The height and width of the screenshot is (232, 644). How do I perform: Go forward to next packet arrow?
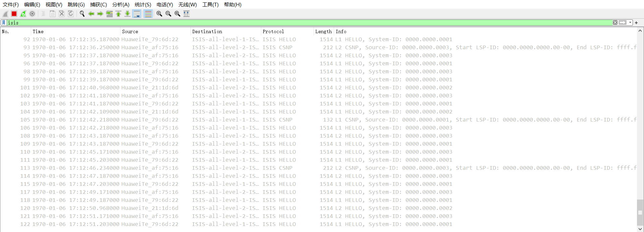tap(100, 14)
